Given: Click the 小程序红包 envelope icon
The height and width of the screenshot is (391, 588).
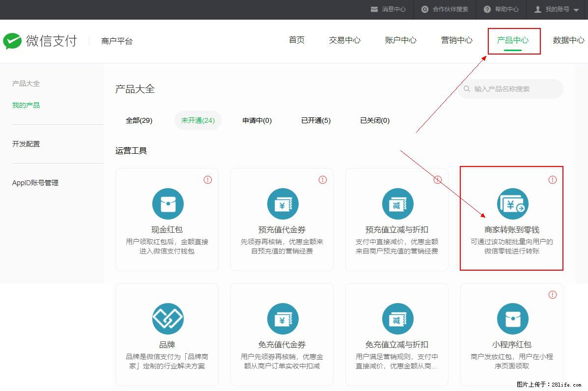Looking at the screenshot, I should click(512, 318).
